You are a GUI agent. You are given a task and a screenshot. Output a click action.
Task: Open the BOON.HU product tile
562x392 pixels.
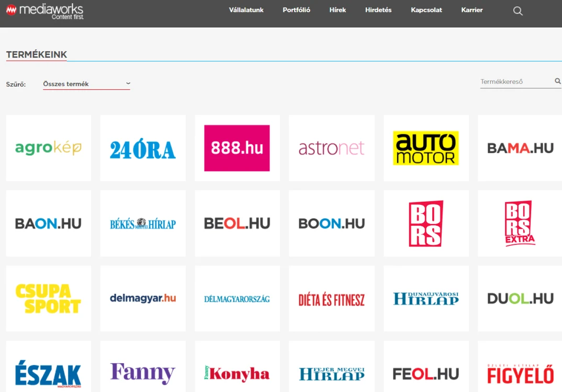[x=332, y=223]
